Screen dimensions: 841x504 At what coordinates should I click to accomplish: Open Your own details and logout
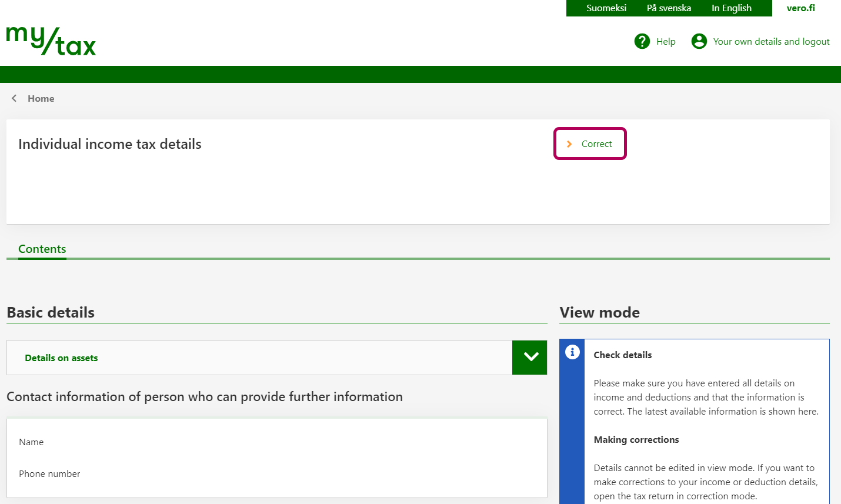tap(771, 42)
